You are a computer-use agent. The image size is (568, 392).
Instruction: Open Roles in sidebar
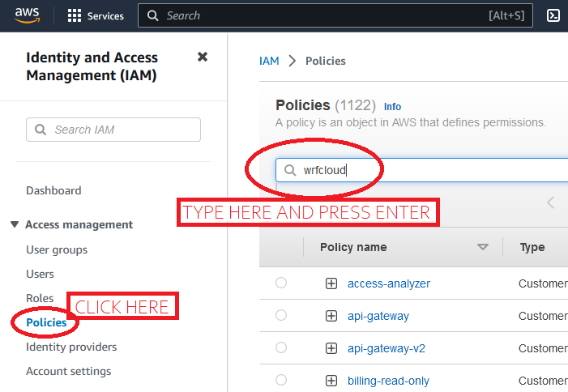point(40,298)
